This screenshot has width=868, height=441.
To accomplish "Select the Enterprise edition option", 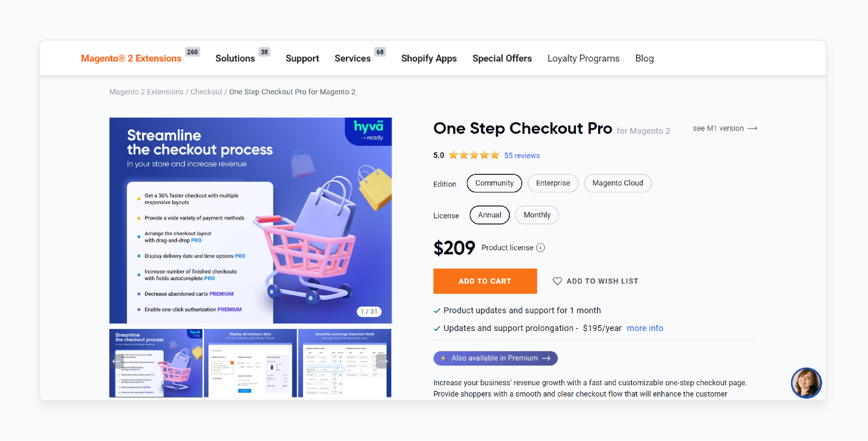I will 553,183.
